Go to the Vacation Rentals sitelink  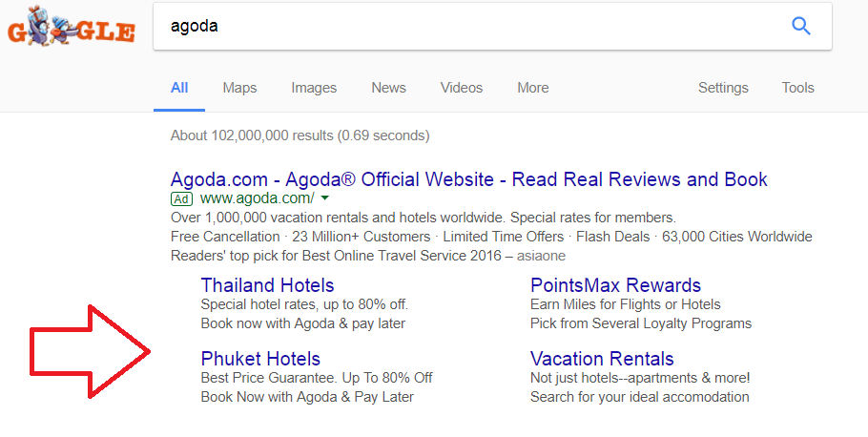click(602, 359)
